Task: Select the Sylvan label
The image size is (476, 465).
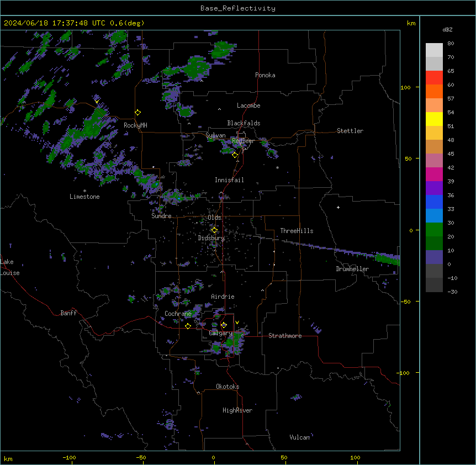Action: (215, 135)
